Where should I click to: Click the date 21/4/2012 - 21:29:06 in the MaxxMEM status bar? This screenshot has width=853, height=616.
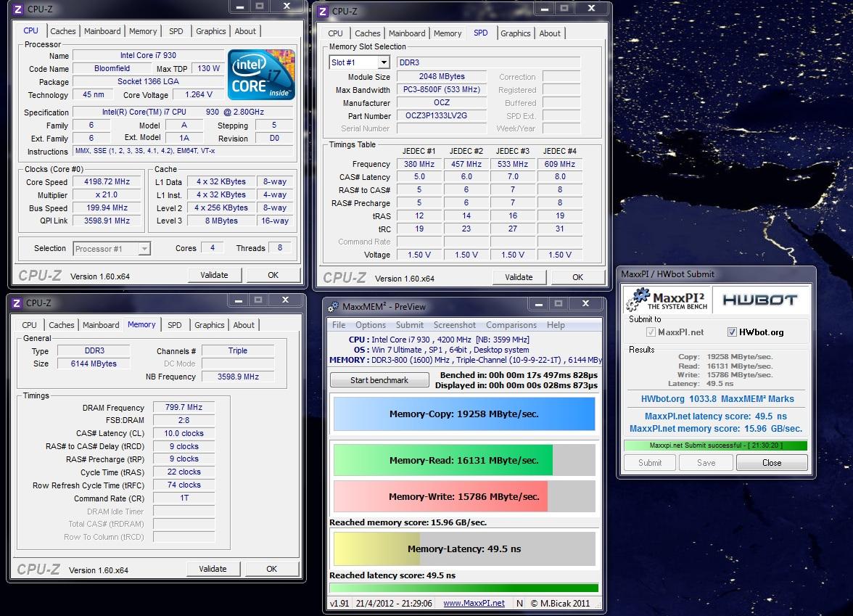click(x=394, y=604)
